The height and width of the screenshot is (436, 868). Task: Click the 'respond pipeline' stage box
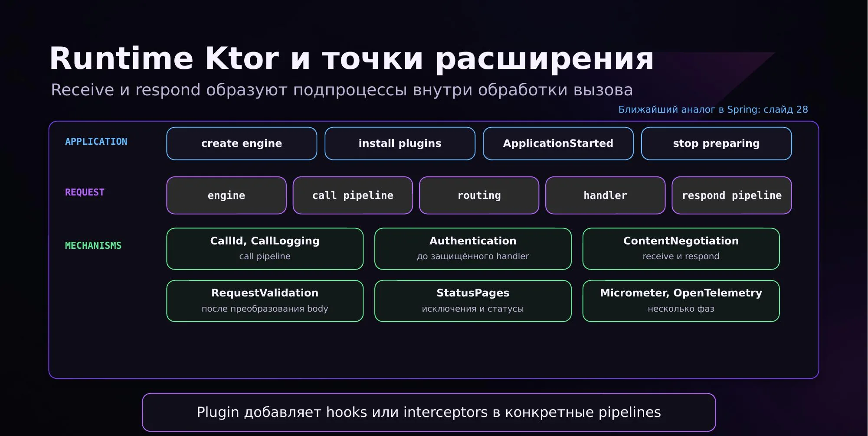click(x=732, y=195)
